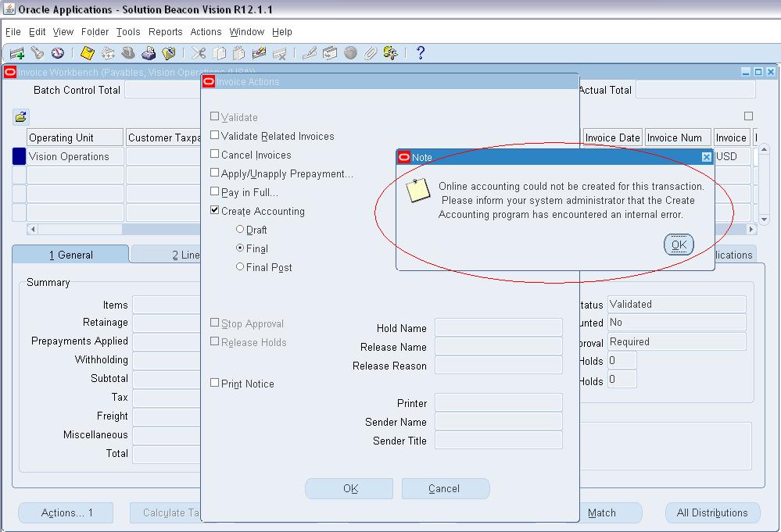Uncheck the Create Accounting checkbox

point(215,211)
